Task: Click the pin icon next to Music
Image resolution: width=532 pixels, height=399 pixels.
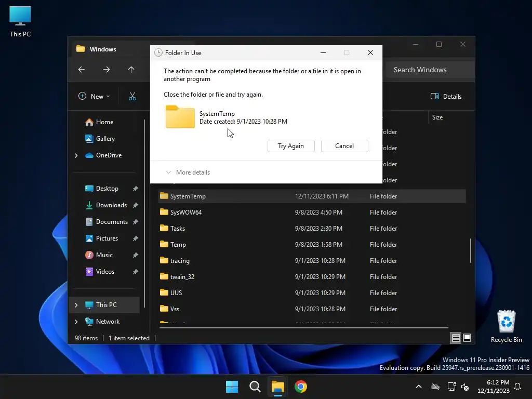Action: click(136, 255)
